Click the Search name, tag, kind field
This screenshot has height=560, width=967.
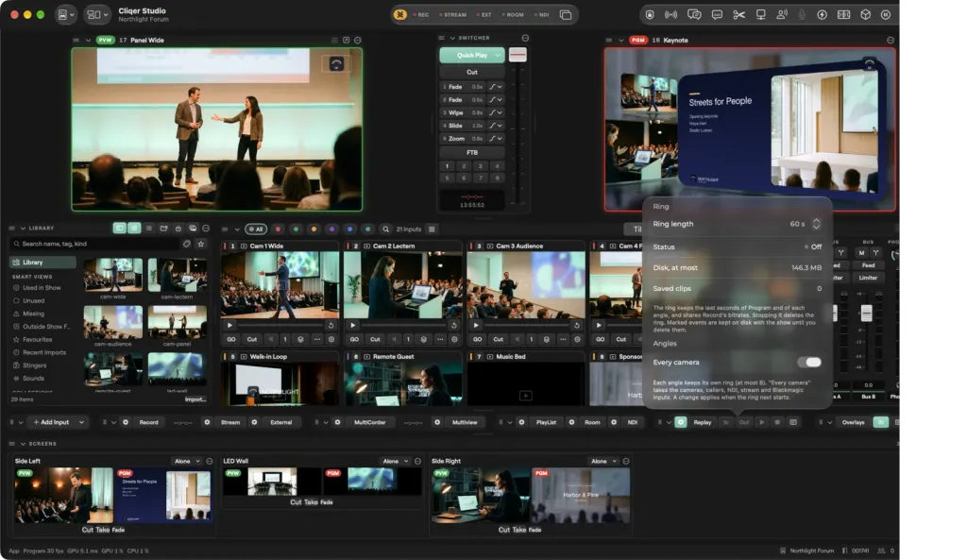[95, 245]
